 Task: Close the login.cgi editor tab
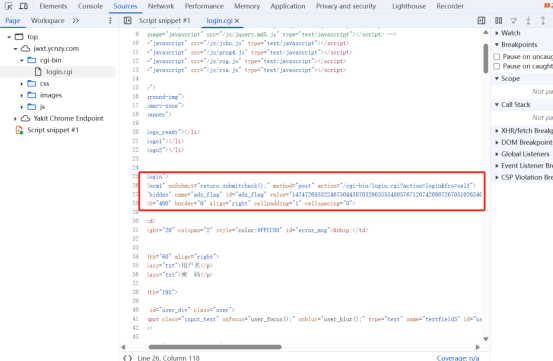(237, 21)
